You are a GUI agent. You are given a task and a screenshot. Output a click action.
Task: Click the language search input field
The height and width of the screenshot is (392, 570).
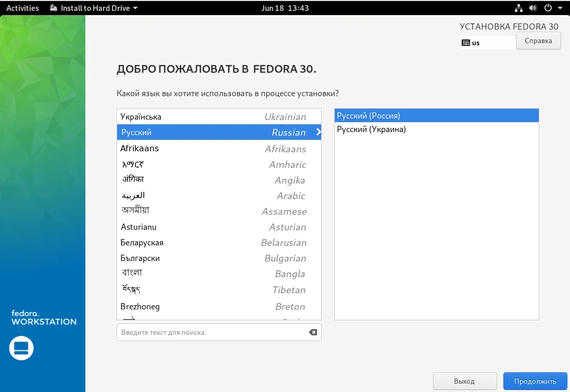(219, 332)
